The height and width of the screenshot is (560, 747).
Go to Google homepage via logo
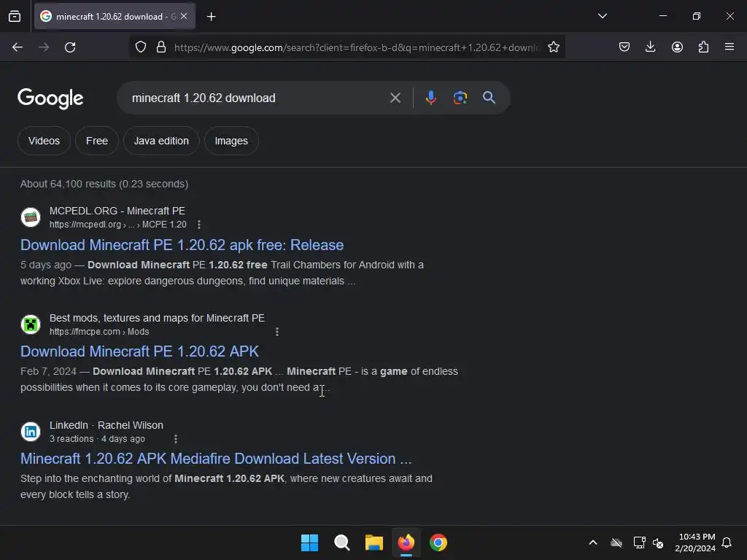(x=50, y=98)
